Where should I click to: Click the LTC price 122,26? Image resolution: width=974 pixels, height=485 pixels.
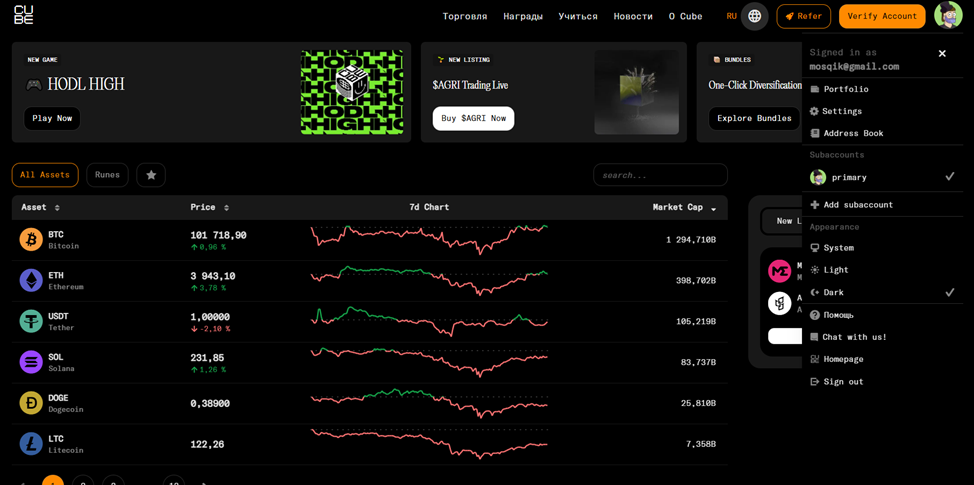pyautogui.click(x=207, y=445)
